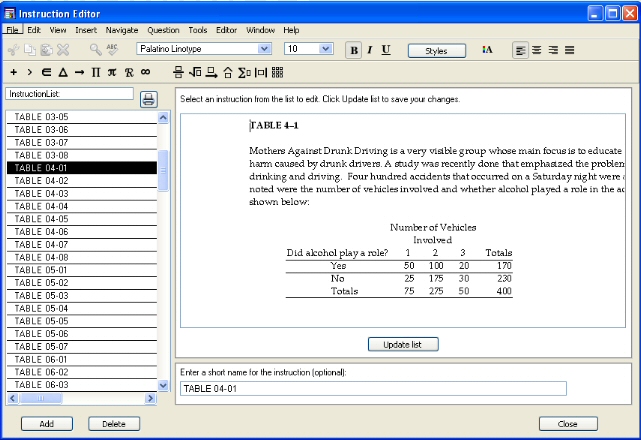Open the Navigate menu
This screenshot has height=440, width=641.
coord(122,30)
